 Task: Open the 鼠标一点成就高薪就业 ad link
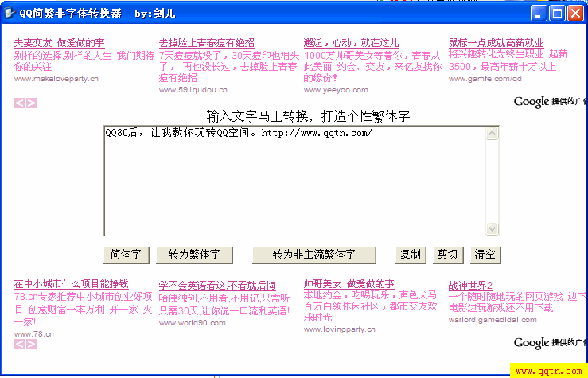(496, 43)
